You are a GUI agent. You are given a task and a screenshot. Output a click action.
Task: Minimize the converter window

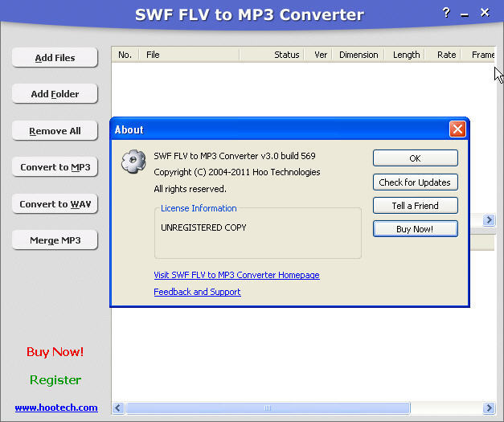(x=464, y=14)
